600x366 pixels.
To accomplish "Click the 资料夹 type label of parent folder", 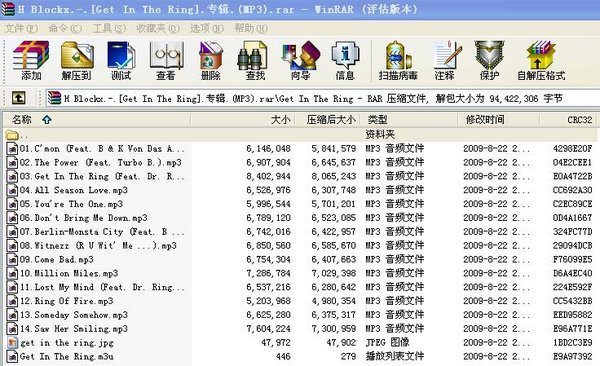I will pyautogui.click(x=380, y=134).
